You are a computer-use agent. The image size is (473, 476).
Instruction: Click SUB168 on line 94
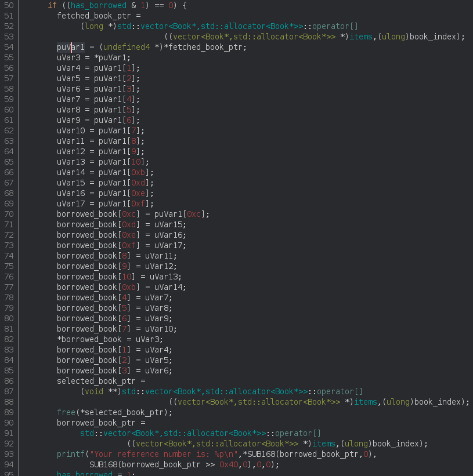coord(103,464)
